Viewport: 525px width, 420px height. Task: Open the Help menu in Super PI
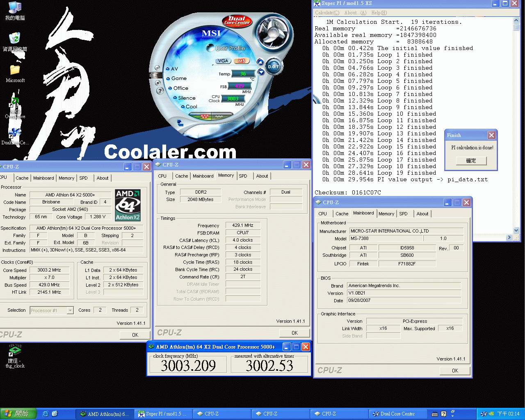[379, 13]
